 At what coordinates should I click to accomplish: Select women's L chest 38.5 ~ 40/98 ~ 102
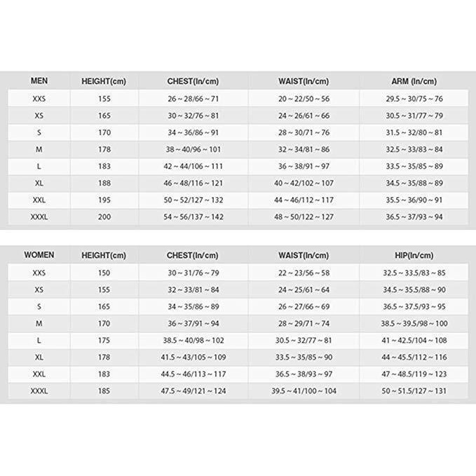click(193, 340)
